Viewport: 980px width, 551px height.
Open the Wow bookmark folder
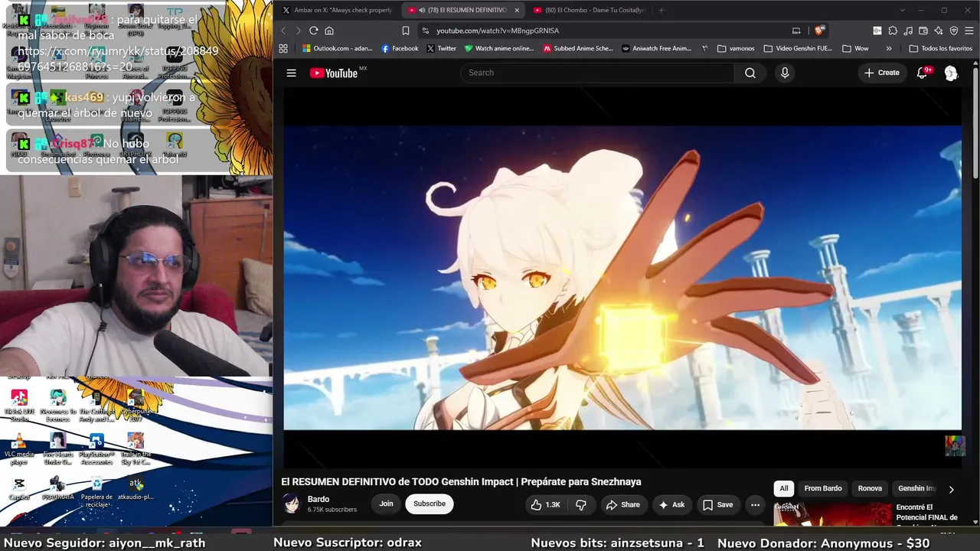pyautogui.click(x=854, y=48)
